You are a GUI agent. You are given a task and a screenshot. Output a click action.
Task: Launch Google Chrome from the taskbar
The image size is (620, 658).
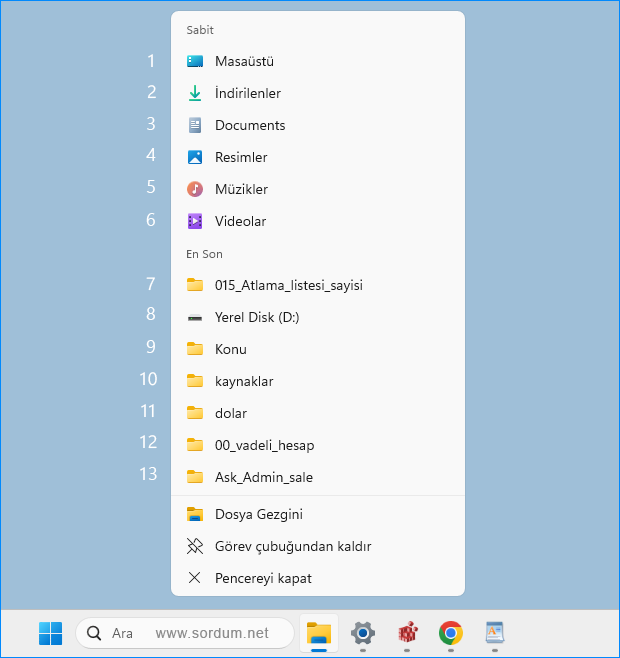[451, 633]
